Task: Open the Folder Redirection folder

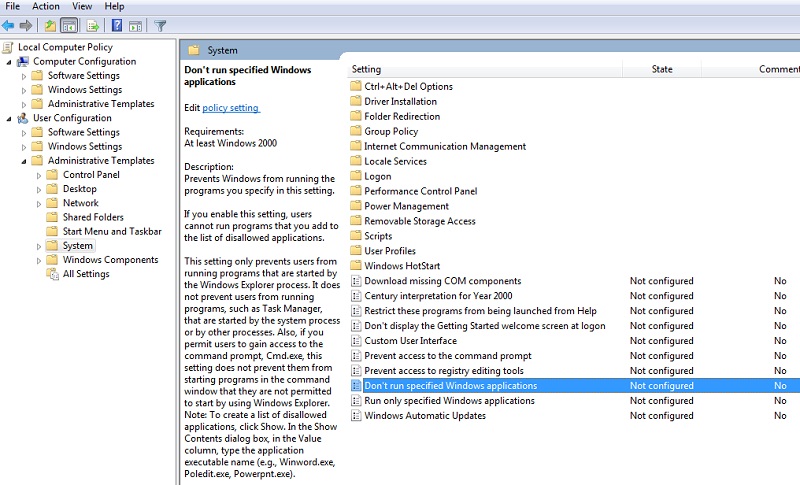Action: coord(402,116)
